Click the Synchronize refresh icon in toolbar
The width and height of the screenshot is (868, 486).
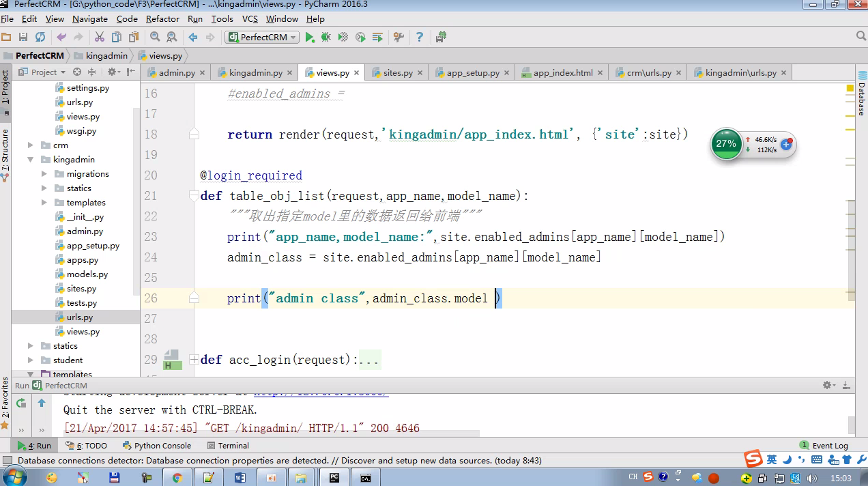tap(40, 37)
